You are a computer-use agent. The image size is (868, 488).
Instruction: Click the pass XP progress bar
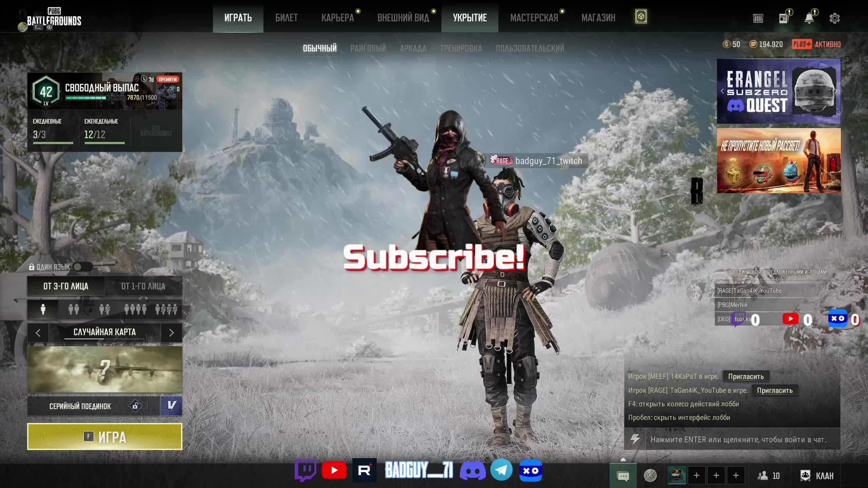(x=95, y=98)
